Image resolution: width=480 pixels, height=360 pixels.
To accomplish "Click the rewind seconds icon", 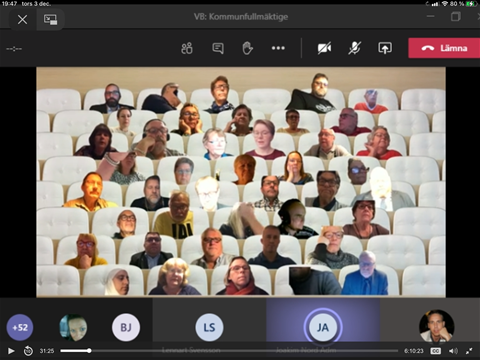I will click(x=28, y=351).
